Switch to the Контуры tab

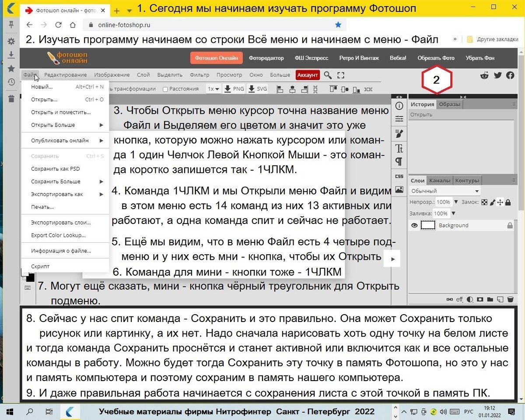pyautogui.click(x=467, y=180)
